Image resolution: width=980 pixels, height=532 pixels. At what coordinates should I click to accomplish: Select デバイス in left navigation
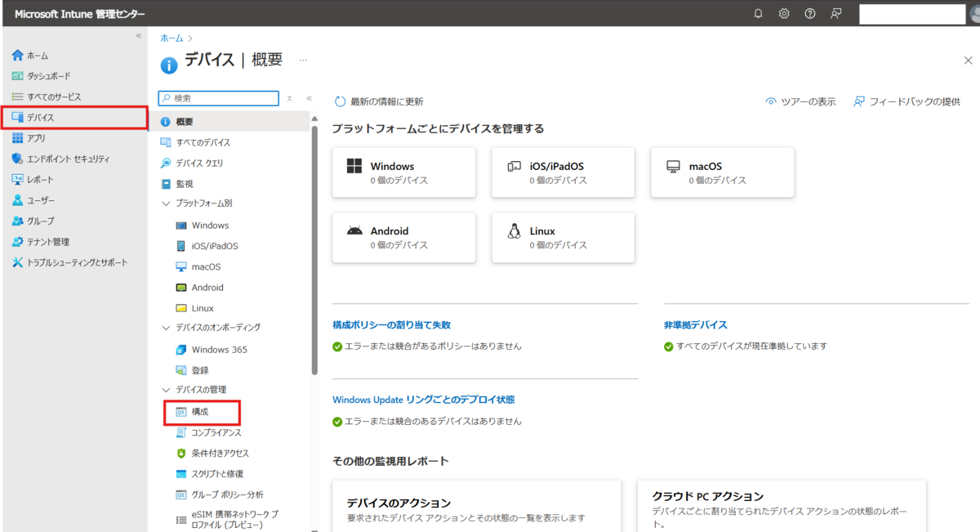73,118
